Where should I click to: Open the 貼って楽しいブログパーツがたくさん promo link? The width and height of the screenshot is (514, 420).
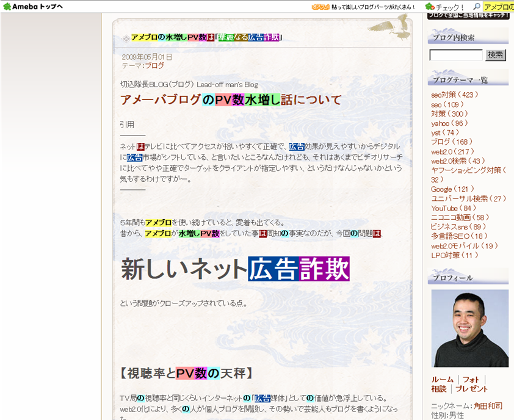pyautogui.click(x=373, y=7)
